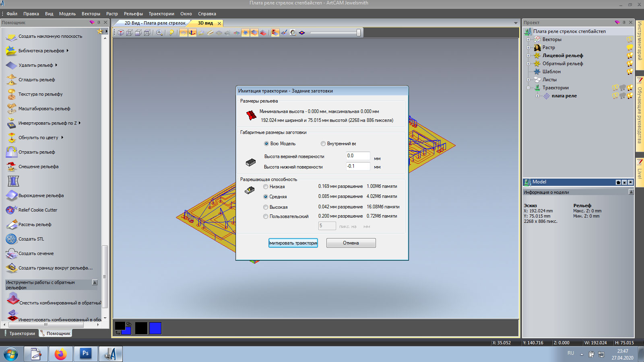This screenshot has width=644, height=362.
Task: Click the Scale Relief icon
Action: tap(12, 109)
